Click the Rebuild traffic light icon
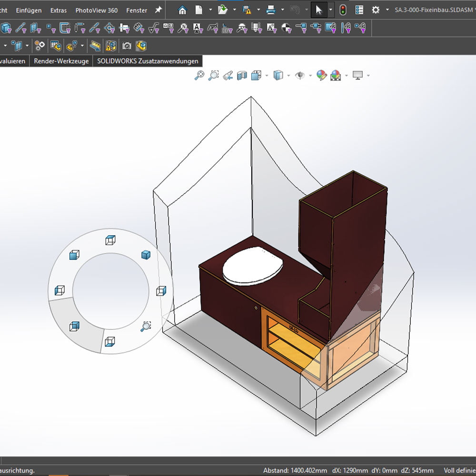The width and height of the screenshot is (476, 476). pos(343,10)
